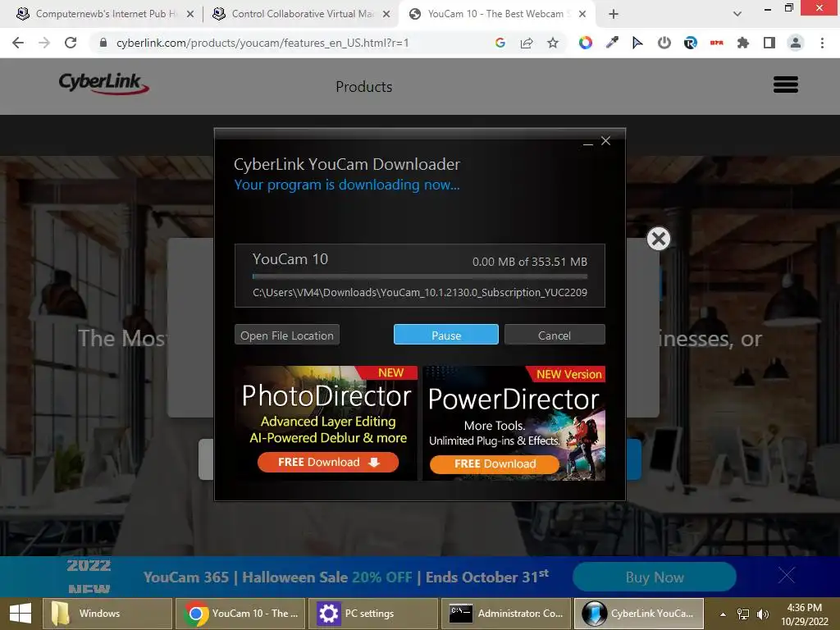This screenshot has height=630, width=840.
Task: Dismiss the webpage popup with round X
Action: click(659, 239)
